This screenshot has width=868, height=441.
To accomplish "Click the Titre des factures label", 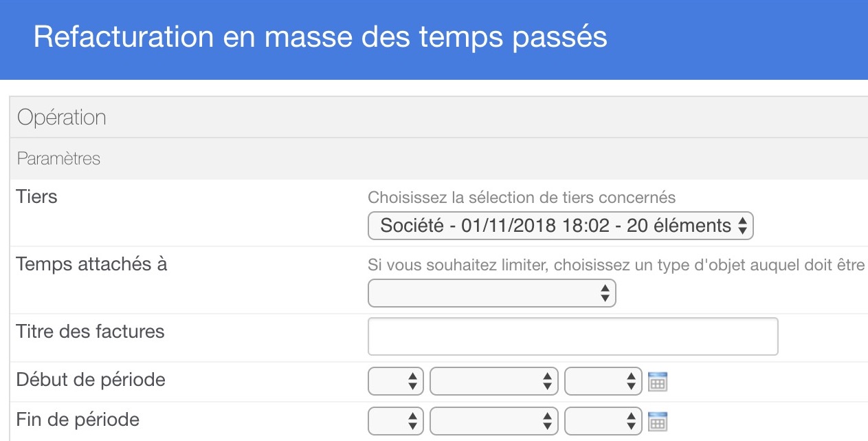I will click(91, 332).
